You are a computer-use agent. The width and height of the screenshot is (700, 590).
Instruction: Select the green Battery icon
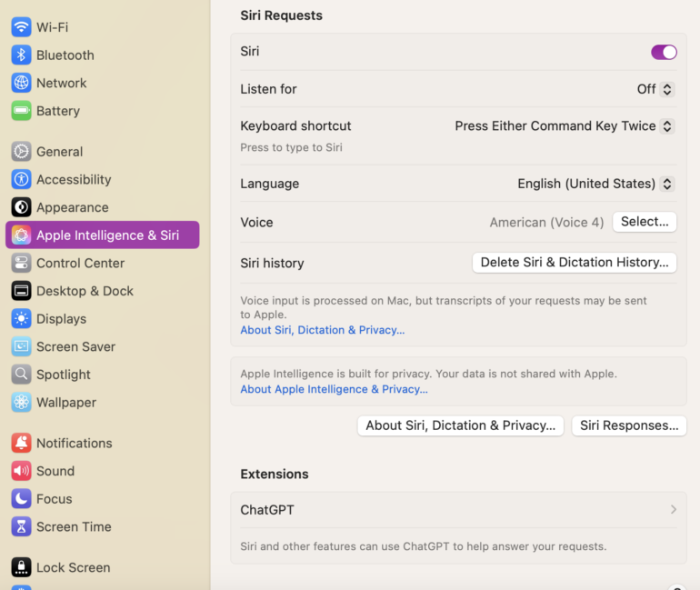21,111
